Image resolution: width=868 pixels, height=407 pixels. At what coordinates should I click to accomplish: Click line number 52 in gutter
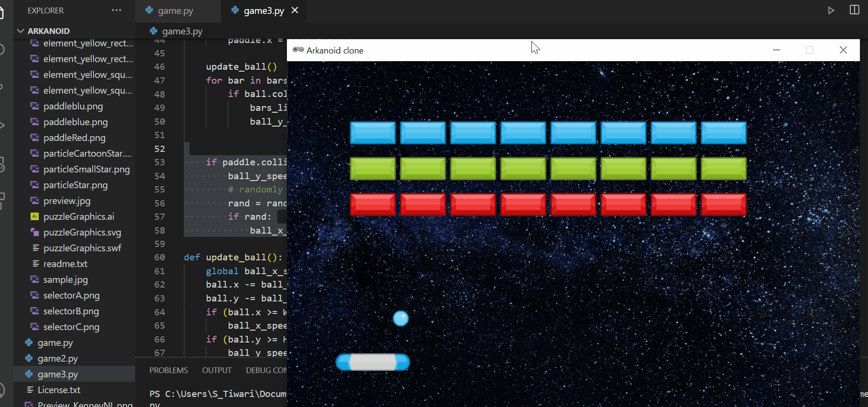point(159,149)
